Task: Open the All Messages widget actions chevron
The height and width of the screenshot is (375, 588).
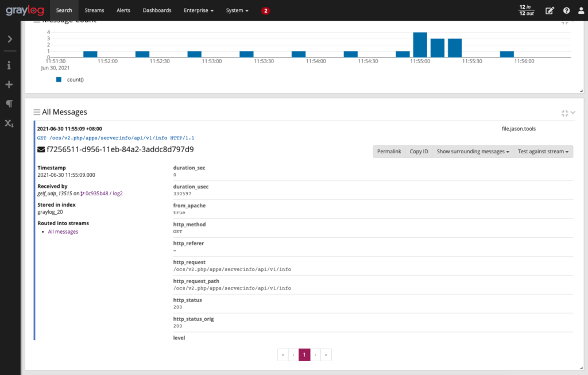Action: (x=572, y=113)
